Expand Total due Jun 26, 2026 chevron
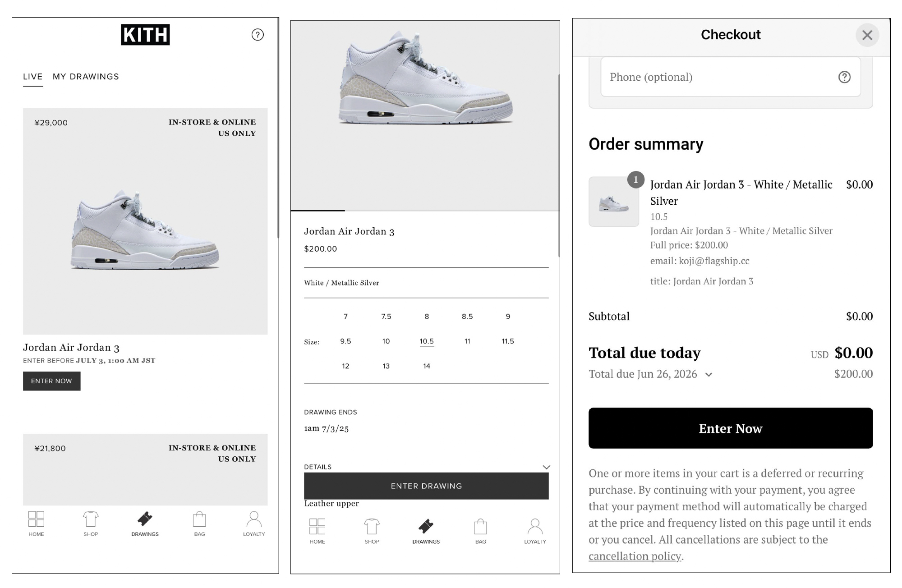 (709, 375)
